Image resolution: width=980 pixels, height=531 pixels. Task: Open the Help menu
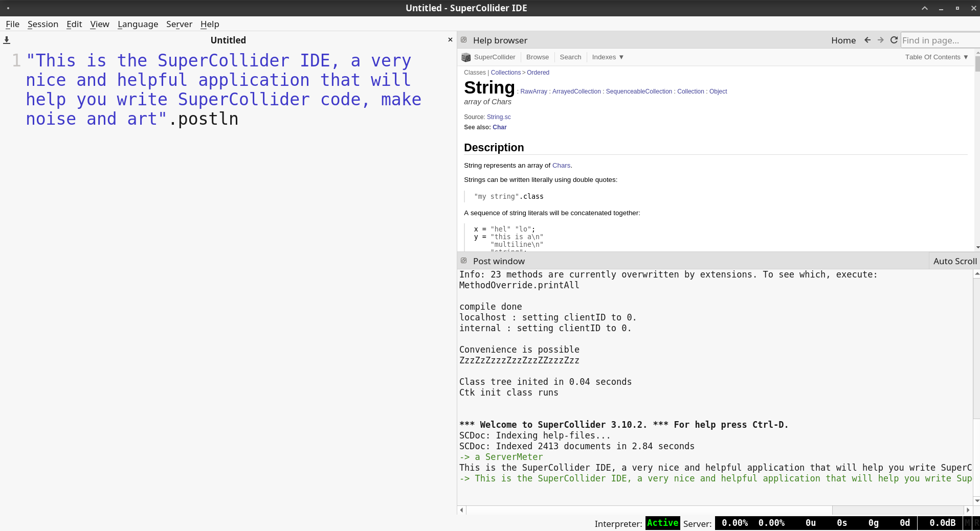[210, 24]
